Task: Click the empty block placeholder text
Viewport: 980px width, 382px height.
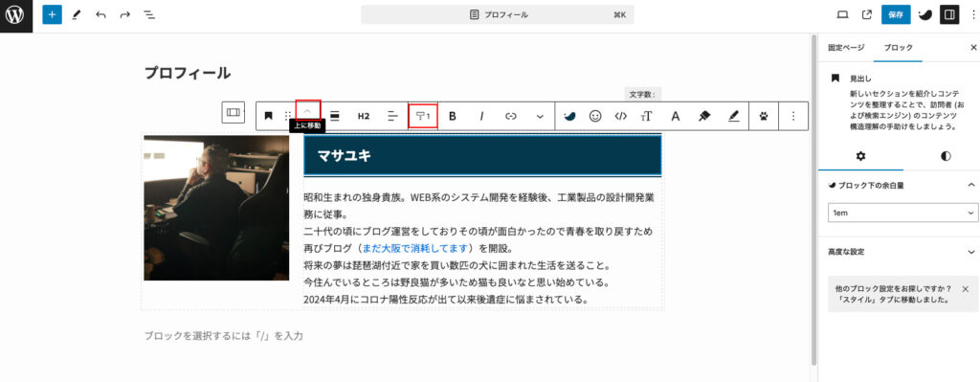Action: click(x=224, y=336)
